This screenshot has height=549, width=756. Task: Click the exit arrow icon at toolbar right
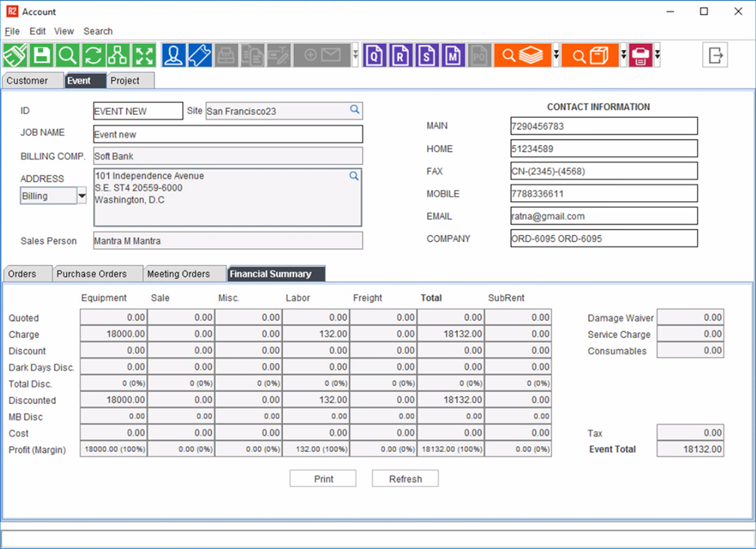coord(714,55)
